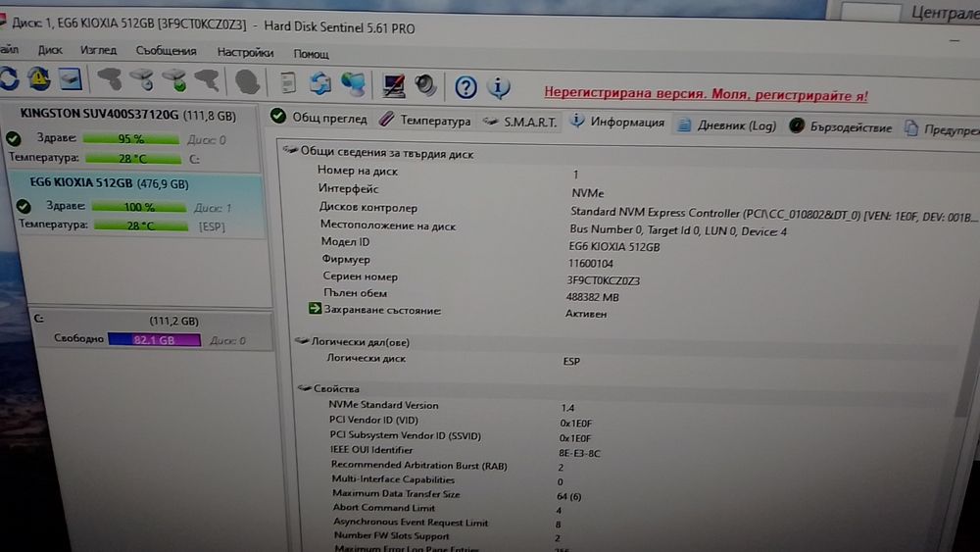Image resolution: width=980 pixels, height=552 pixels.
Task: Open the Бързодействие tab
Action: [x=841, y=126]
